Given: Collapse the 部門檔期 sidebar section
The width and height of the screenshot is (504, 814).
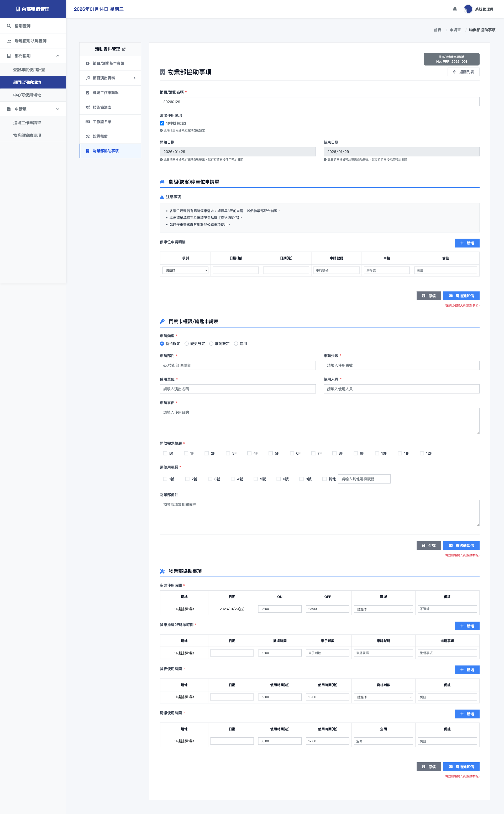Looking at the screenshot, I should (x=58, y=56).
